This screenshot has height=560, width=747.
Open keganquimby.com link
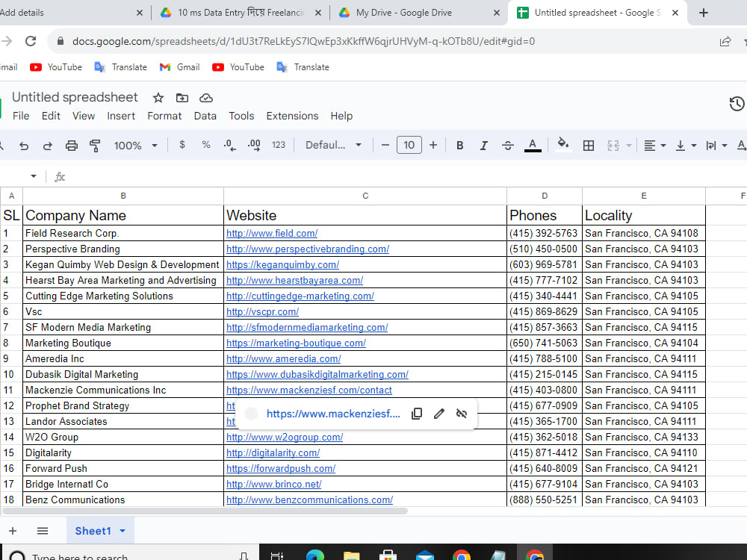pyautogui.click(x=282, y=265)
